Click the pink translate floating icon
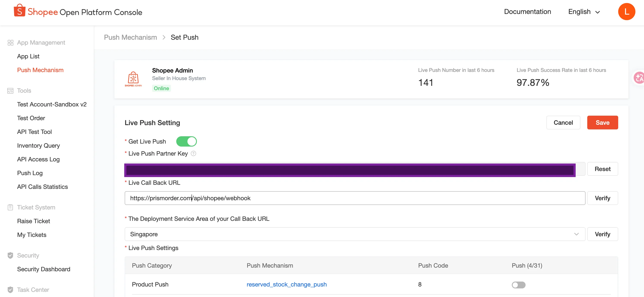Image resolution: width=644 pixels, height=297 pixels. tap(639, 78)
